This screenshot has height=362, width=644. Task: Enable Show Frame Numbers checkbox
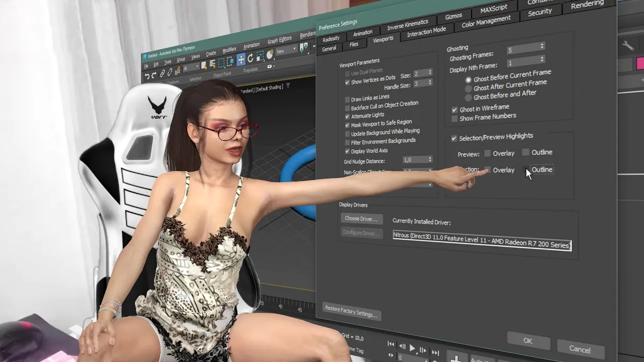[454, 119]
